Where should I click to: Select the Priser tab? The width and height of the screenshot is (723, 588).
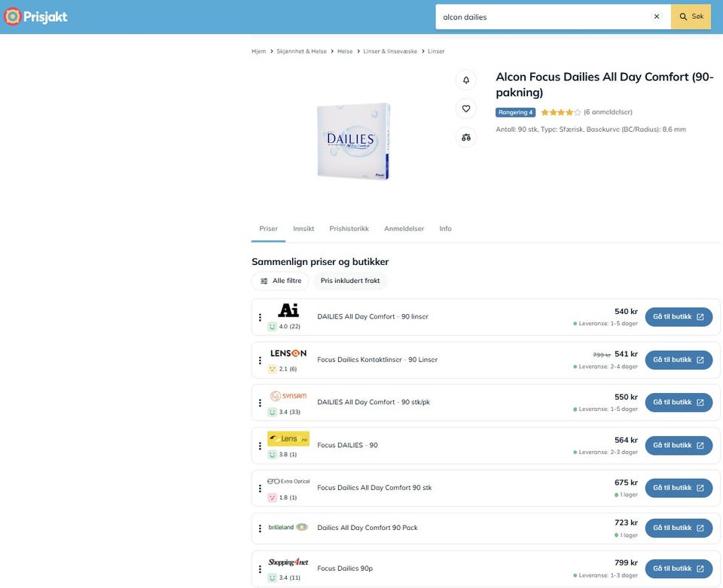coord(268,229)
